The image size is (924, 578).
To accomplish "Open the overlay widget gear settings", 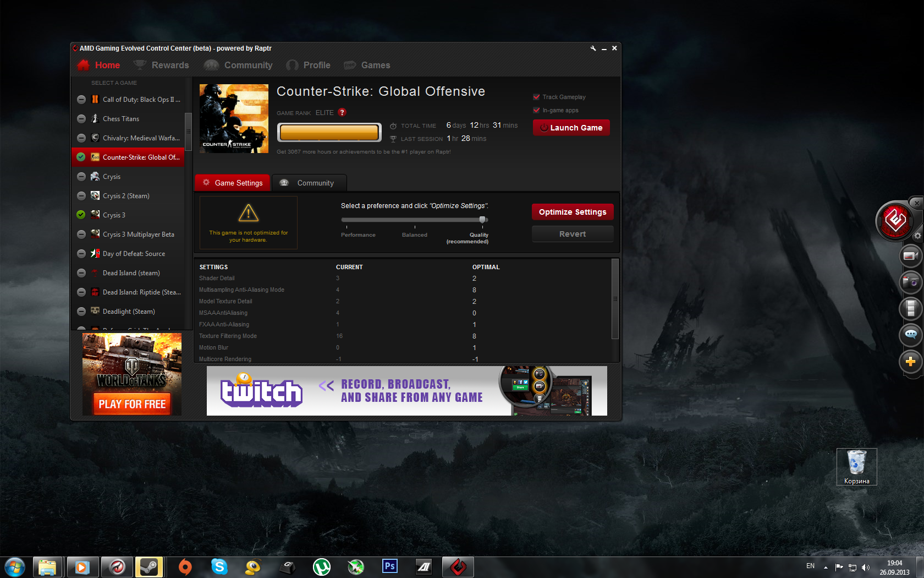I will (x=917, y=236).
